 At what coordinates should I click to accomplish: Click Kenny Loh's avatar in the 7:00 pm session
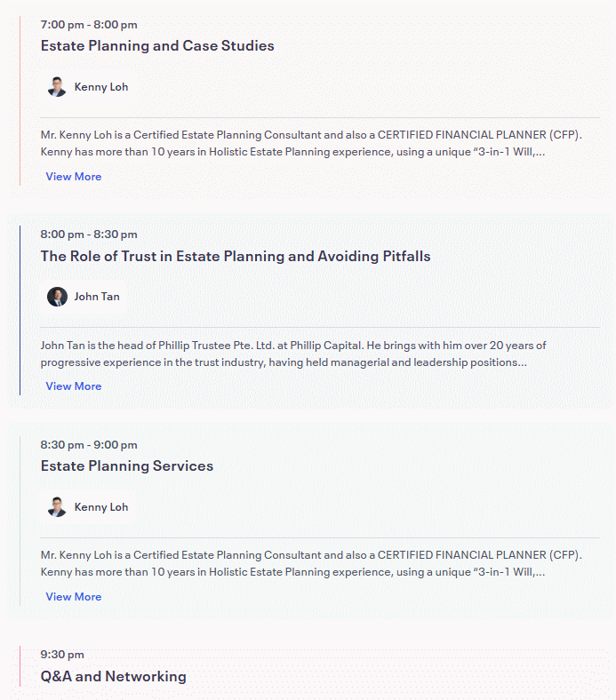[57, 87]
